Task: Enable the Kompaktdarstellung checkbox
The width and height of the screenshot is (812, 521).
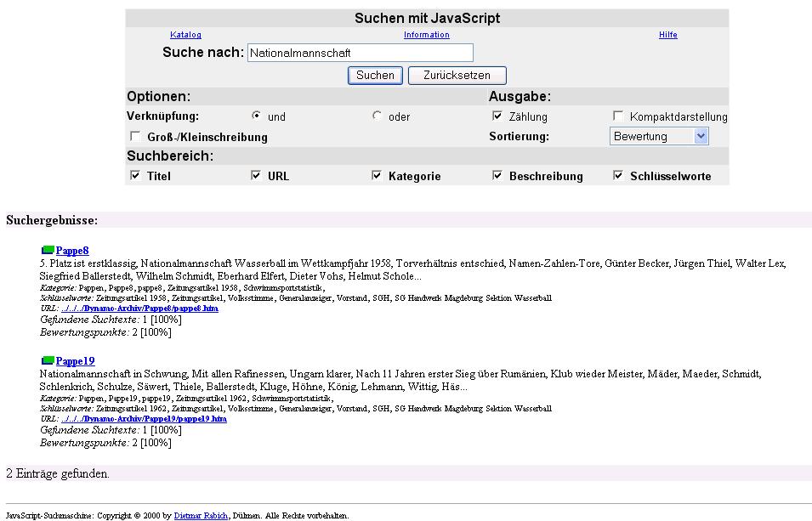Action: [x=618, y=116]
